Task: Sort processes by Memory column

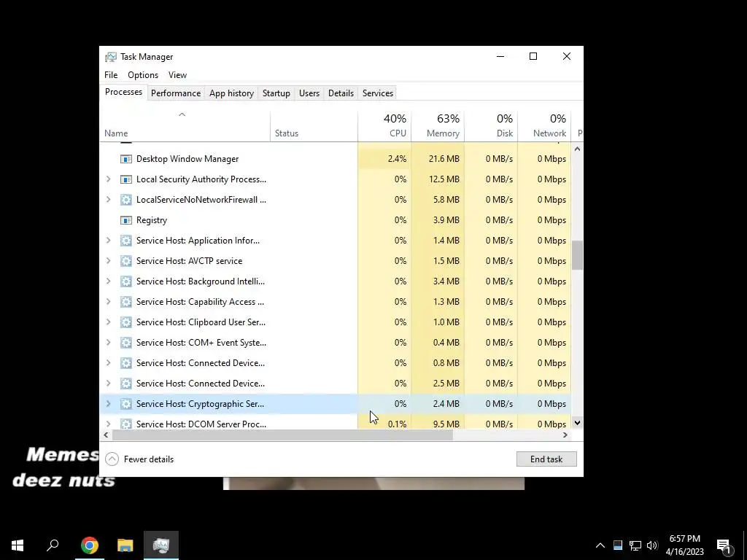Action: (x=438, y=126)
